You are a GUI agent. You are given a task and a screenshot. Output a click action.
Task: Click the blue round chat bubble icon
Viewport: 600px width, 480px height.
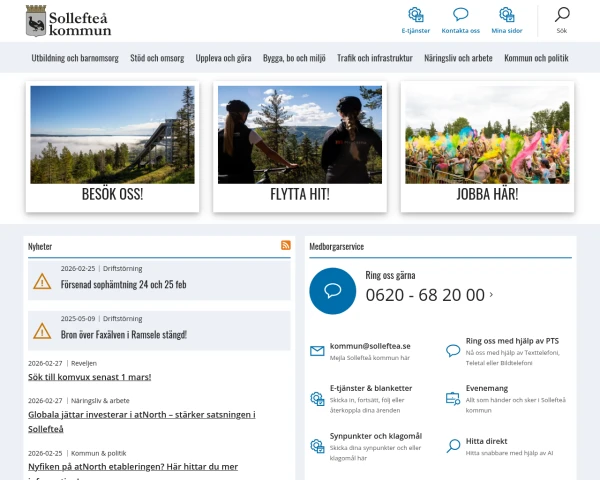pos(333,292)
